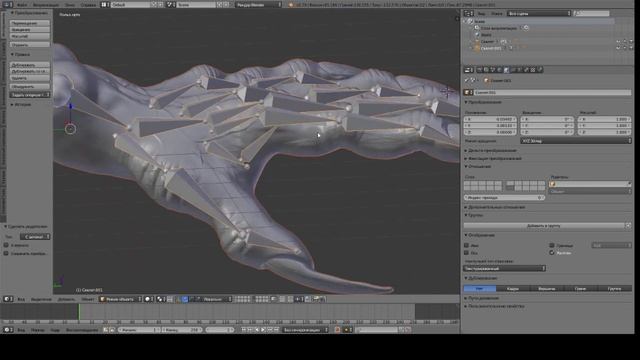Add a new scene with plus icon

220,4
